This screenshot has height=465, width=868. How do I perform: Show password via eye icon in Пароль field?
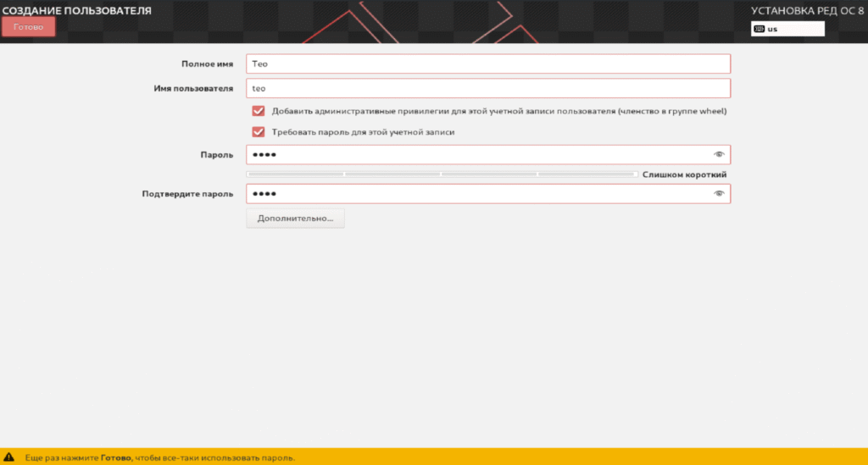point(719,155)
